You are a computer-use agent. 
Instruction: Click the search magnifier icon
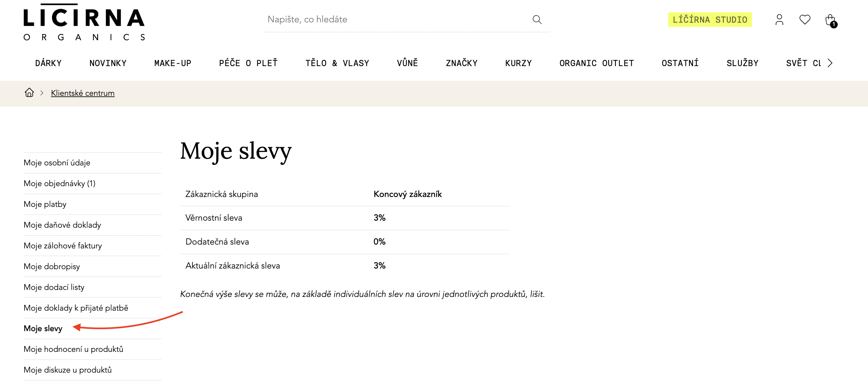(x=537, y=19)
